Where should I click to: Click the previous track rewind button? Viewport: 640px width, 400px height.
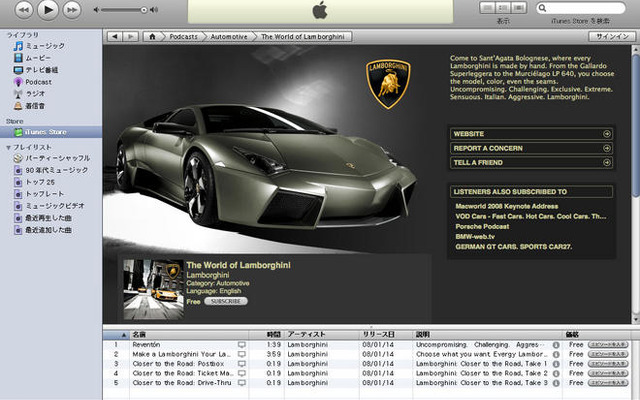point(24,10)
